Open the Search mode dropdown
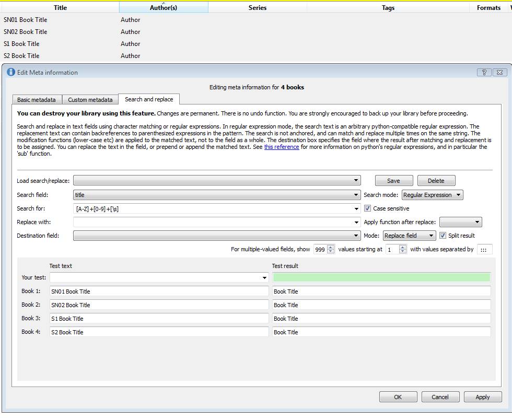512x420 pixels. pyautogui.click(x=432, y=195)
